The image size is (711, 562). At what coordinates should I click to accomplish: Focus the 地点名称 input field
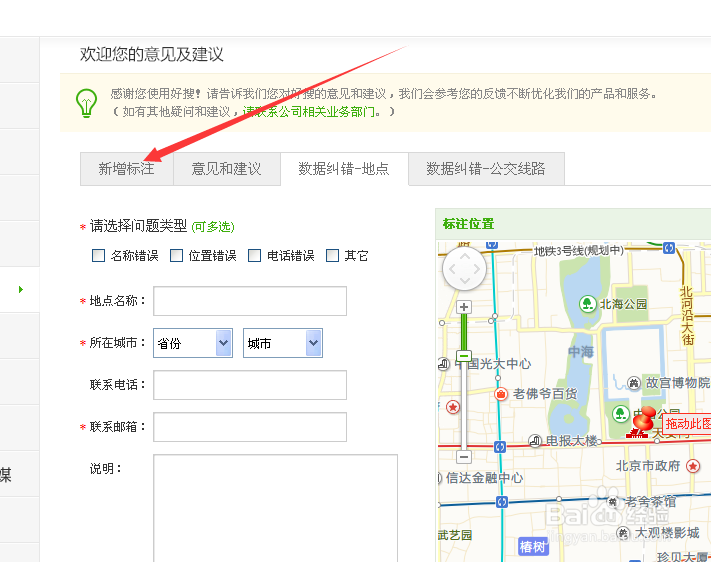tap(250, 301)
